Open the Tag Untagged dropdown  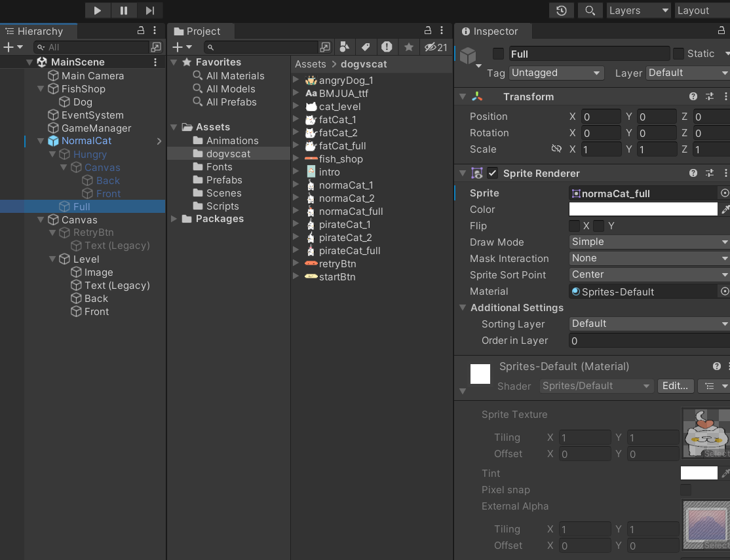pyautogui.click(x=556, y=73)
